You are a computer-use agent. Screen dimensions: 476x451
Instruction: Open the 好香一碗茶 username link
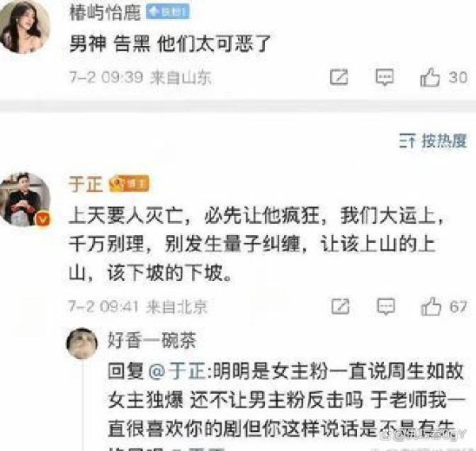tap(152, 340)
